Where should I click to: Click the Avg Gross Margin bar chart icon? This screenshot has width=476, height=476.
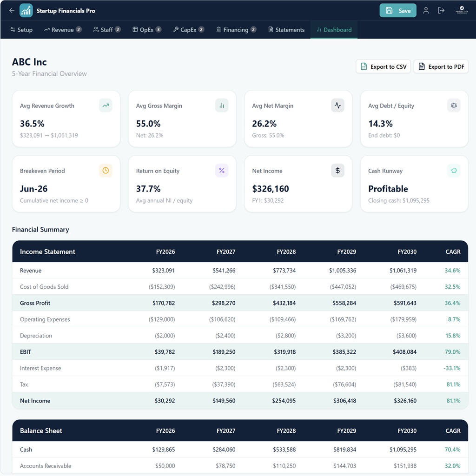coord(222,106)
